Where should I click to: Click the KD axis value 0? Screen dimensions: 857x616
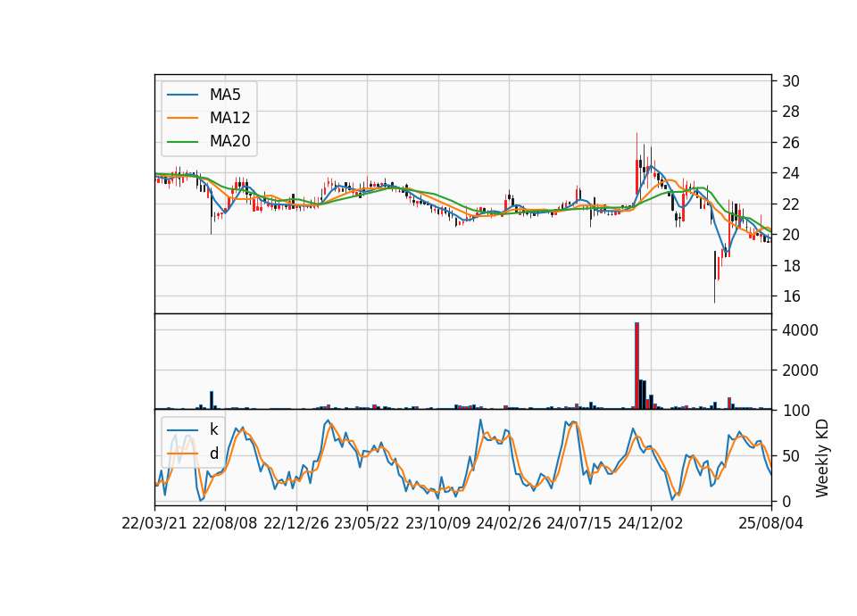tap(786, 501)
